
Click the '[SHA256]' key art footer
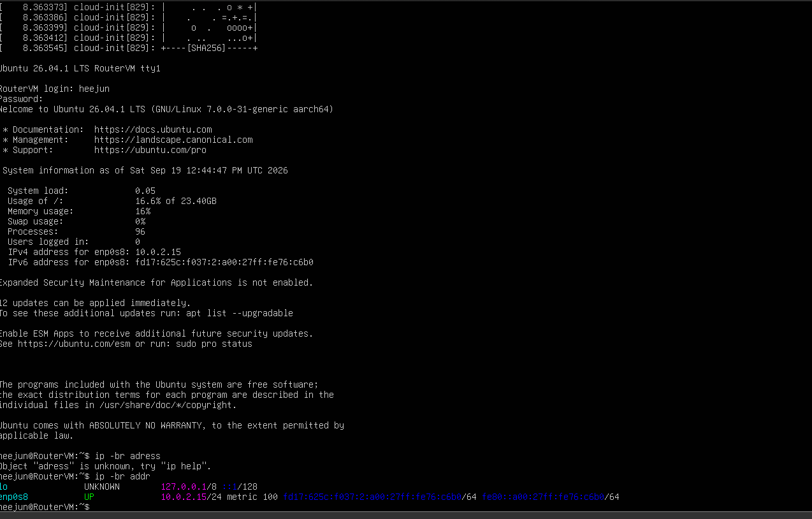[207, 48]
